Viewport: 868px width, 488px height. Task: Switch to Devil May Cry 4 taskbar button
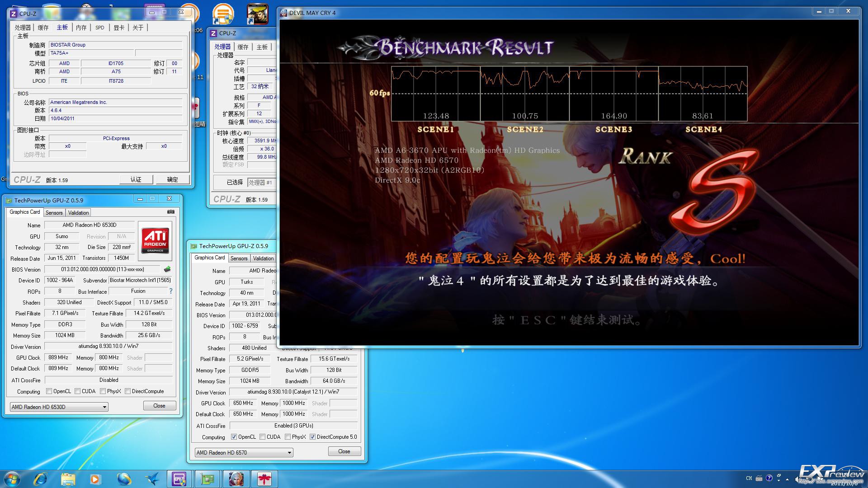(x=236, y=479)
